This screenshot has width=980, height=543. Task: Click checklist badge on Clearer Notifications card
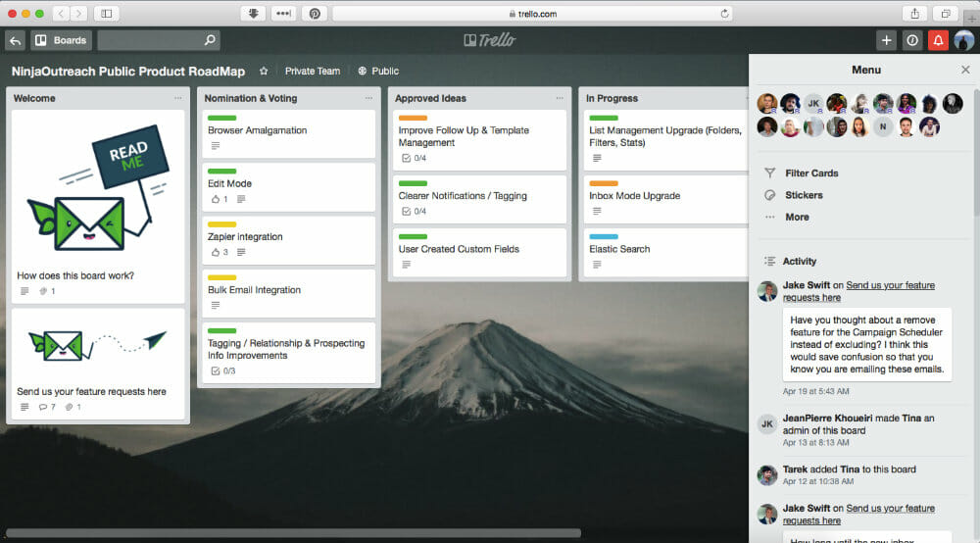[414, 211]
